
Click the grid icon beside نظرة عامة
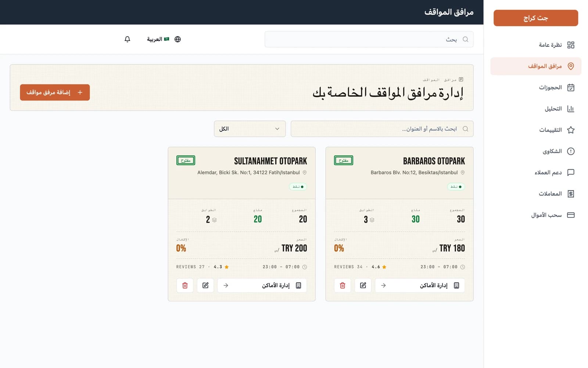[x=571, y=45]
